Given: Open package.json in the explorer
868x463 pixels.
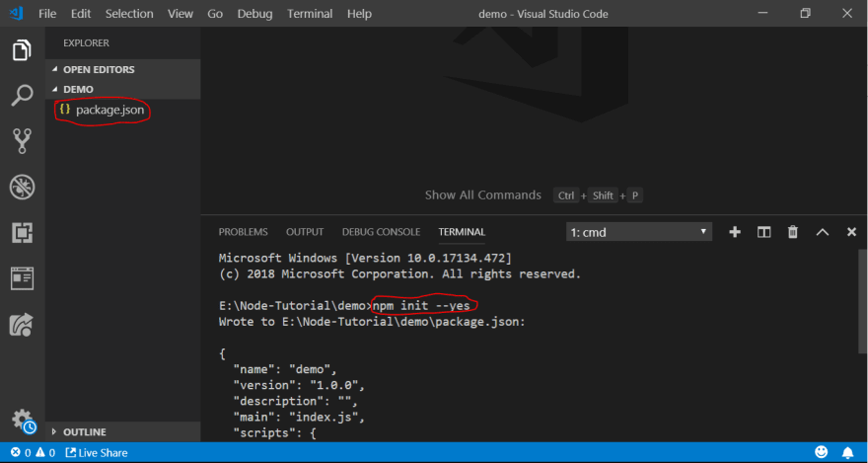Looking at the screenshot, I should pos(109,110).
